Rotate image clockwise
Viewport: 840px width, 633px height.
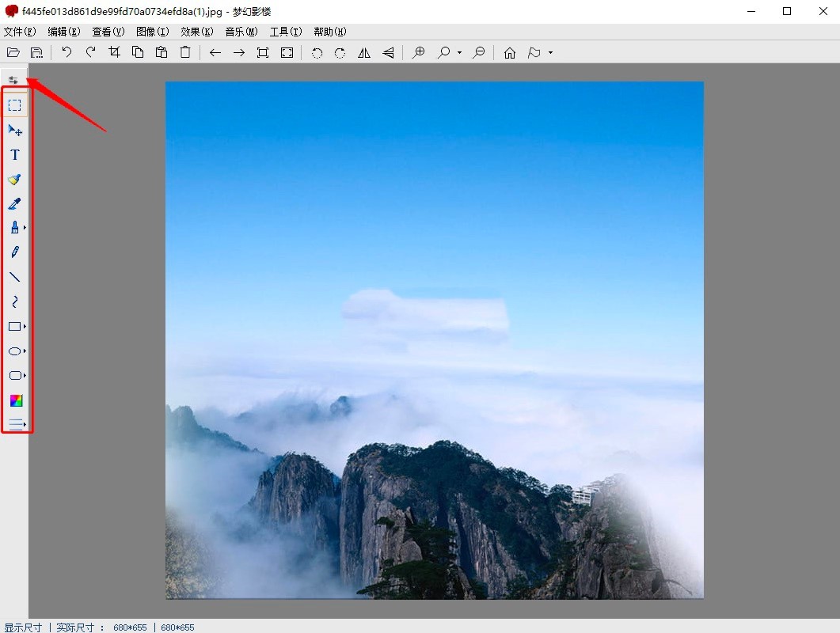(340, 53)
